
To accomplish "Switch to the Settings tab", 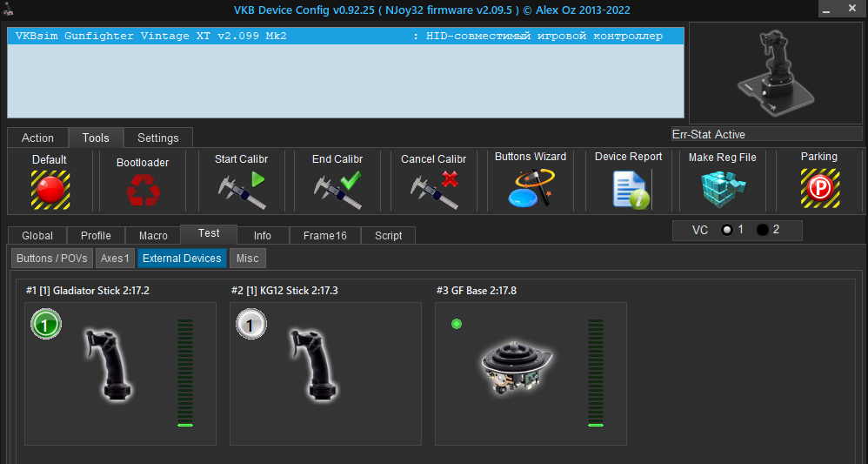I will pyautogui.click(x=158, y=138).
